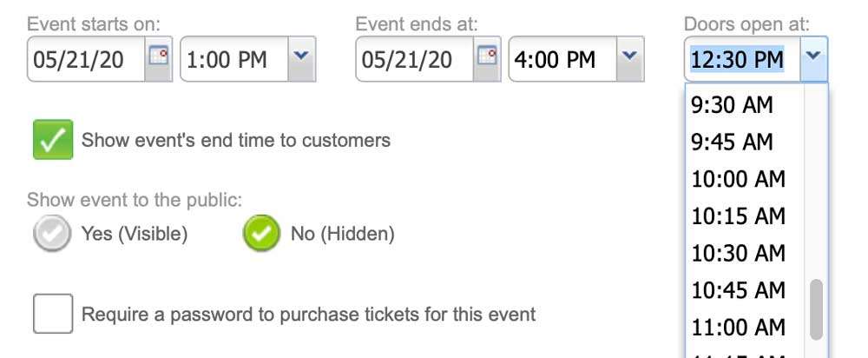
Task: Select Yes (Visible) radio option
Action: 52,234
